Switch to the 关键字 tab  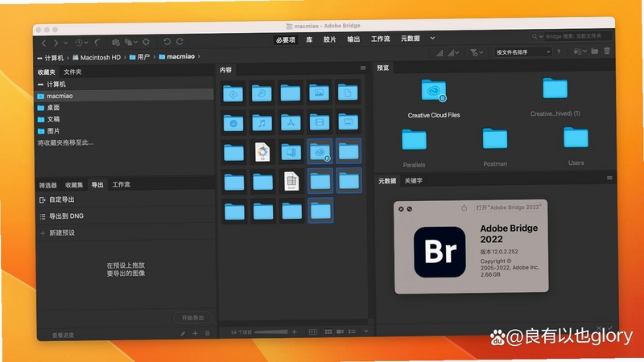[x=413, y=180]
